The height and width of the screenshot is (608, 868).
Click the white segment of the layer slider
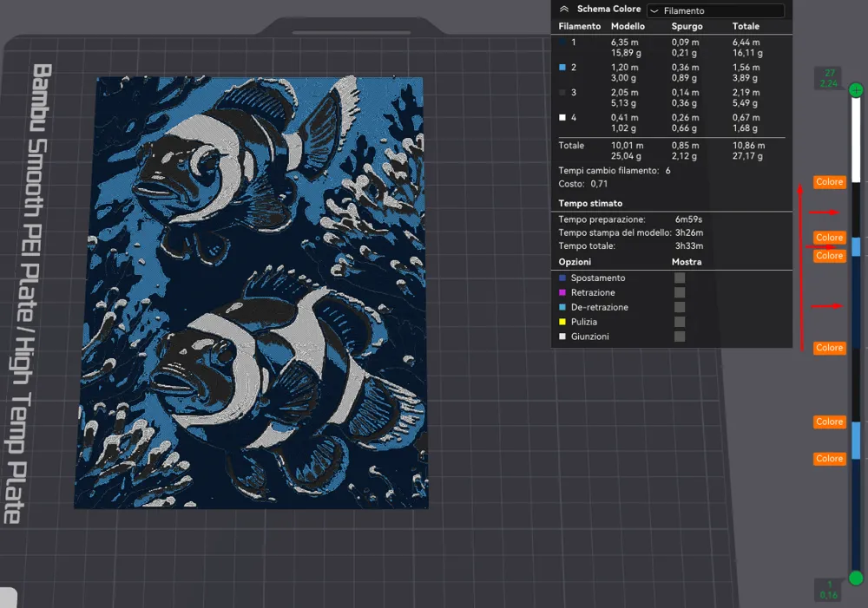point(856,140)
